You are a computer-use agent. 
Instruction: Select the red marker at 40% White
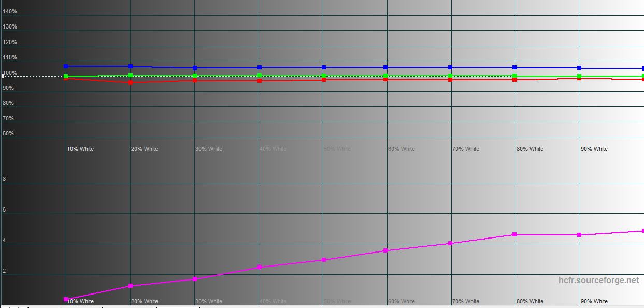point(260,80)
